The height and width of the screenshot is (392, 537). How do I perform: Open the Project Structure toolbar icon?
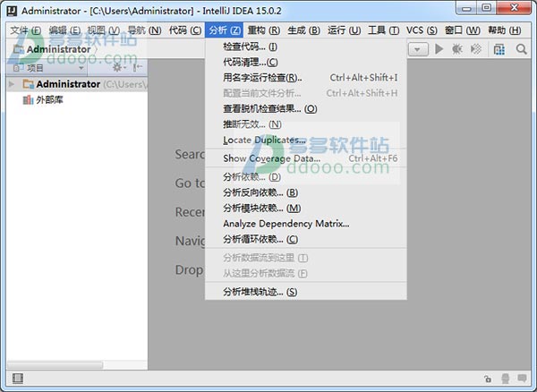(x=499, y=49)
